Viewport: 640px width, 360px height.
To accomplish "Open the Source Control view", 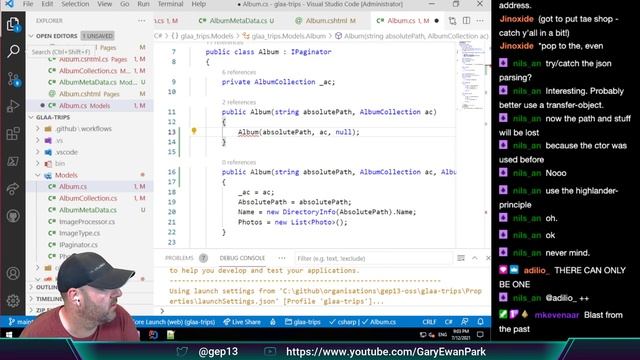I will pos(13,79).
